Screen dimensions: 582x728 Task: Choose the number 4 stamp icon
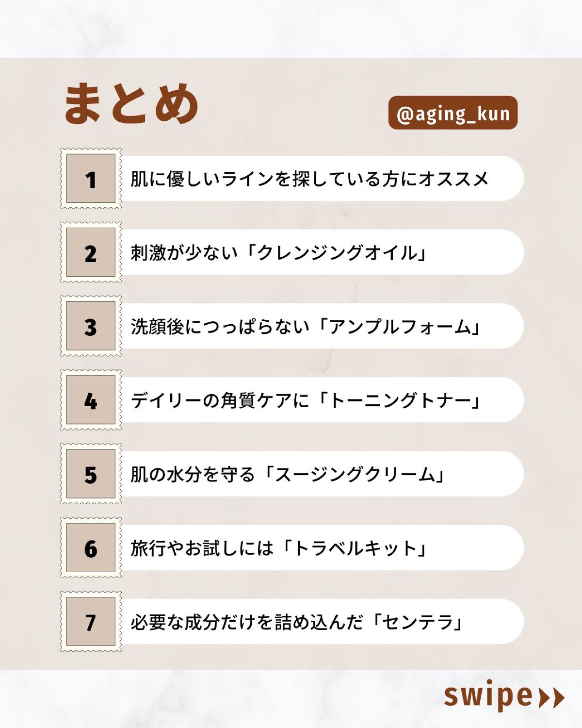pos(91,400)
